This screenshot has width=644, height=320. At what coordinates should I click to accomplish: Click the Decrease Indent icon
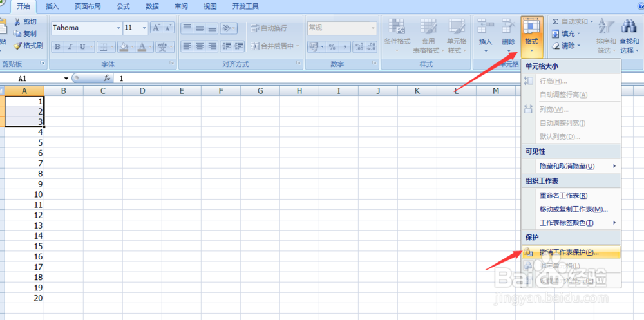click(x=226, y=46)
